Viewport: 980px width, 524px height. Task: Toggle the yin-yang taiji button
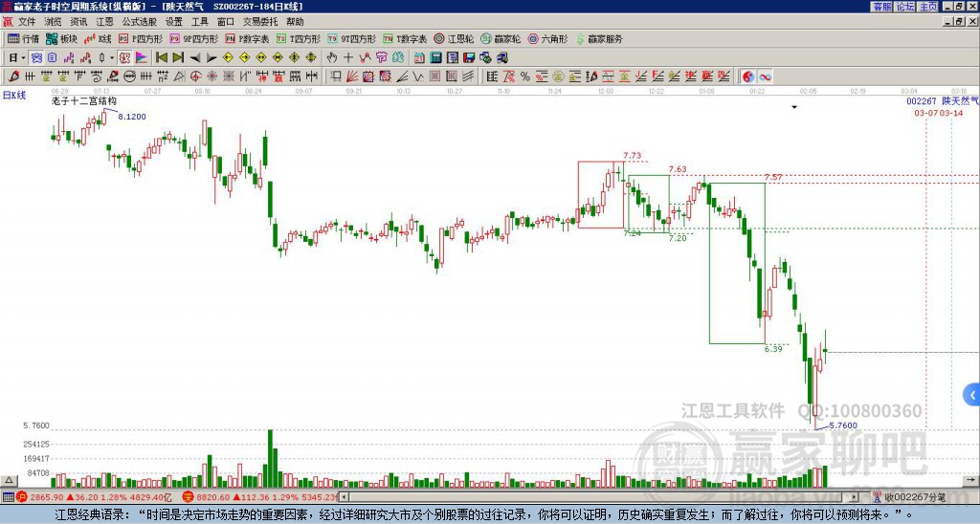pos(748,76)
